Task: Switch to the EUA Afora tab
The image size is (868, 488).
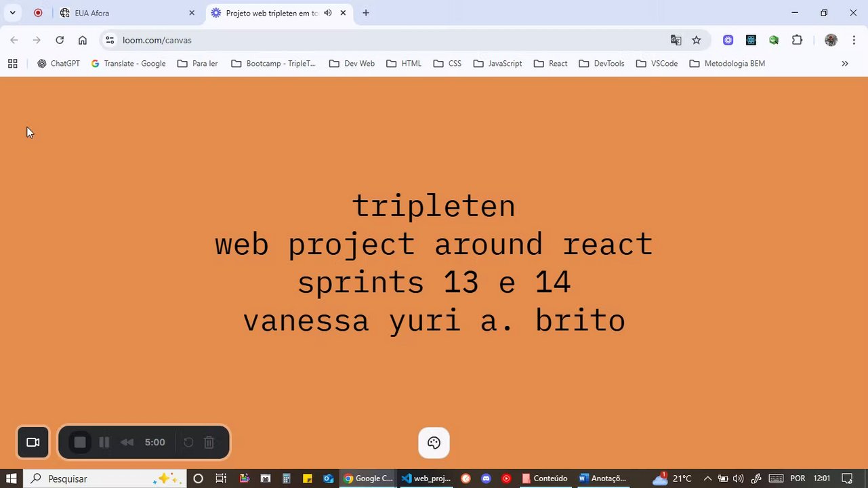Action: click(127, 13)
